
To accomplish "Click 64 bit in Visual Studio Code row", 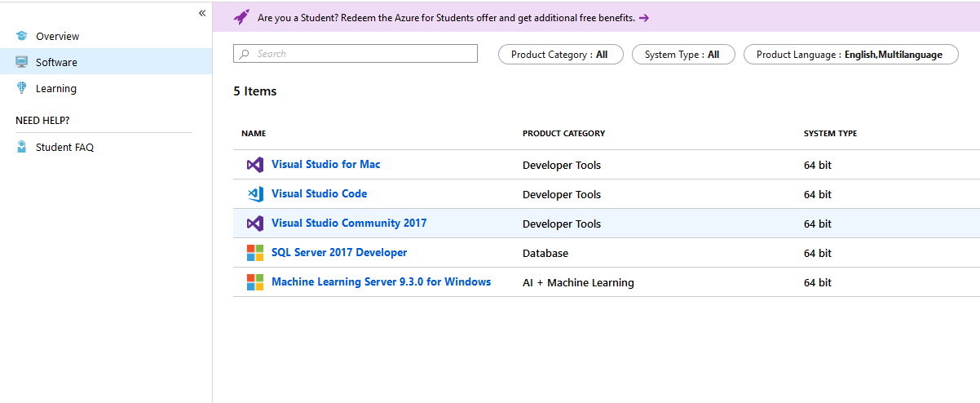I will [818, 194].
